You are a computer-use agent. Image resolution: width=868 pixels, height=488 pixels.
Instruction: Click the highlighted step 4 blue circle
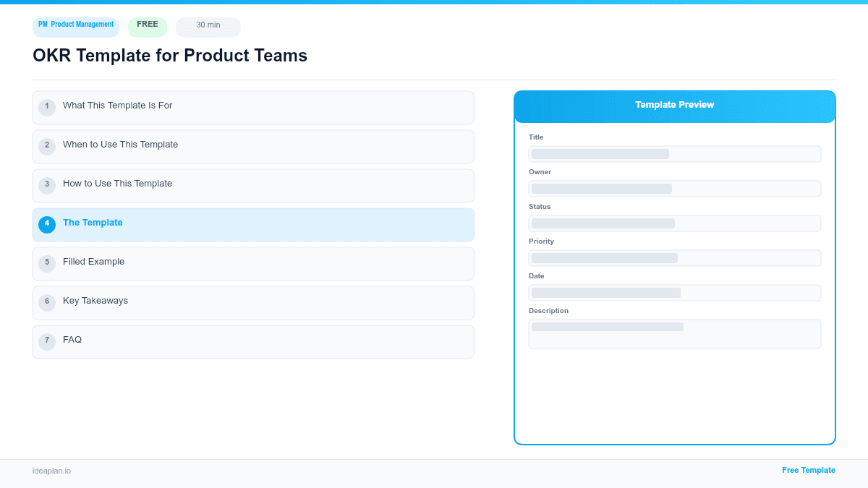point(47,224)
